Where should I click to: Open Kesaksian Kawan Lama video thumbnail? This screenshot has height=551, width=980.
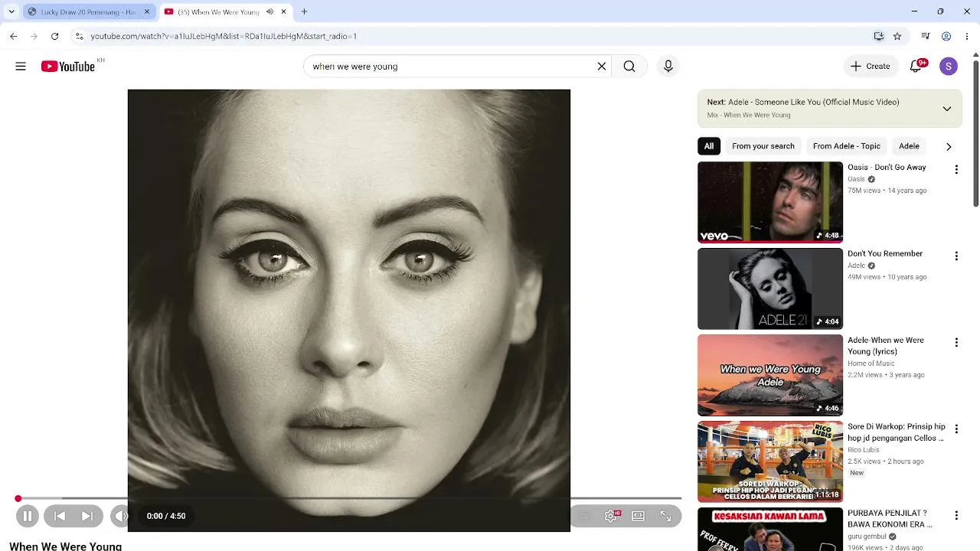[x=770, y=530]
